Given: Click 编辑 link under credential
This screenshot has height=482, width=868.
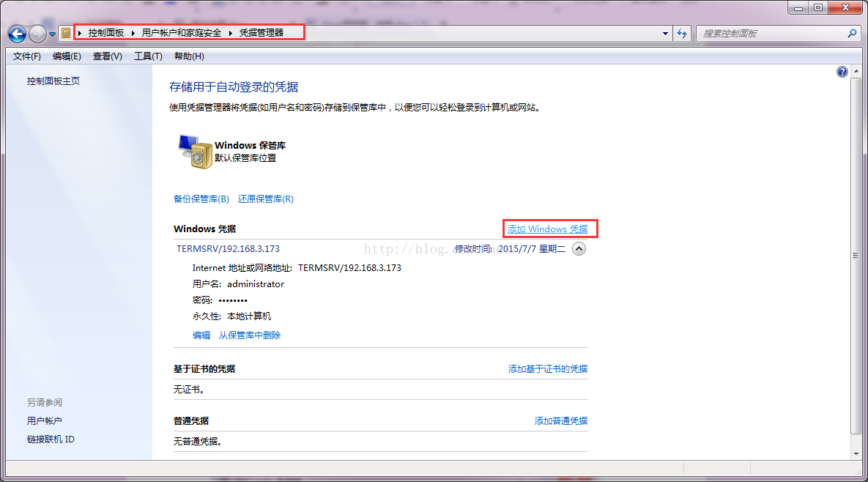Looking at the screenshot, I should (201, 335).
